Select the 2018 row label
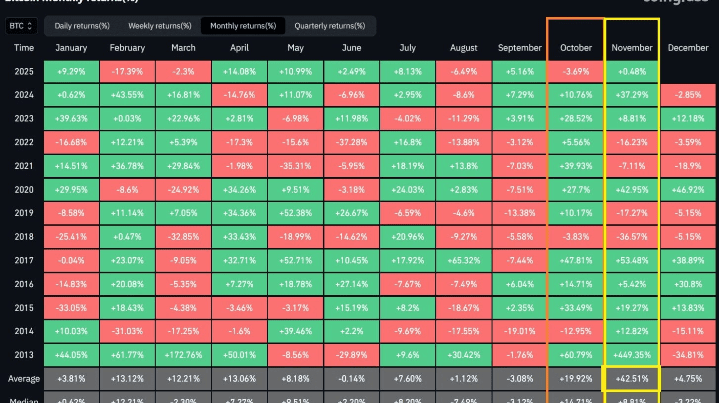This screenshot has height=403, width=719. click(24, 237)
